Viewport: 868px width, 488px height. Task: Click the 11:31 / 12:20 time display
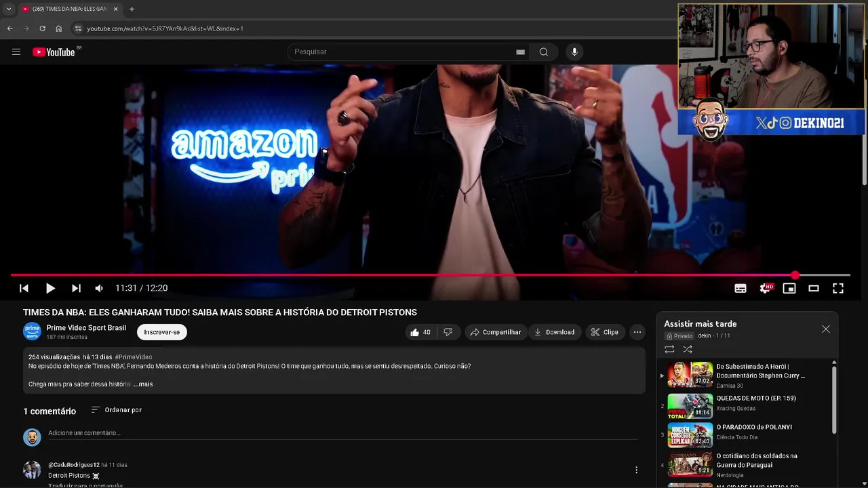141,288
